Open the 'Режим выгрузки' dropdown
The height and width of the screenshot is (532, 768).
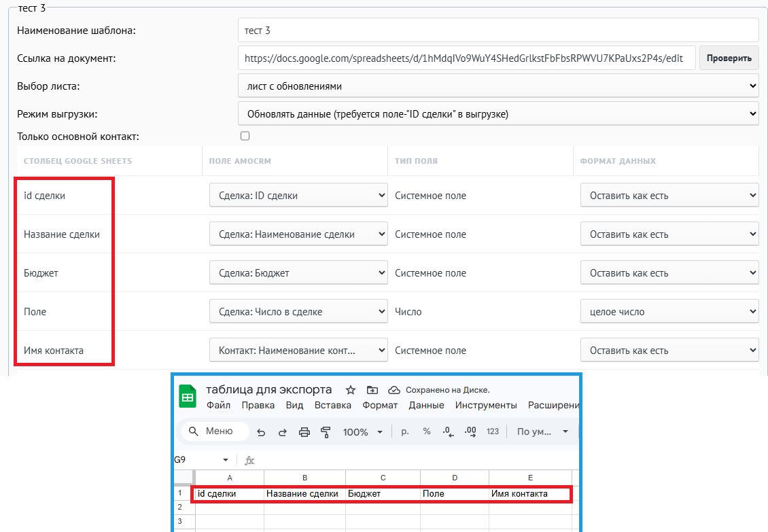[498, 114]
